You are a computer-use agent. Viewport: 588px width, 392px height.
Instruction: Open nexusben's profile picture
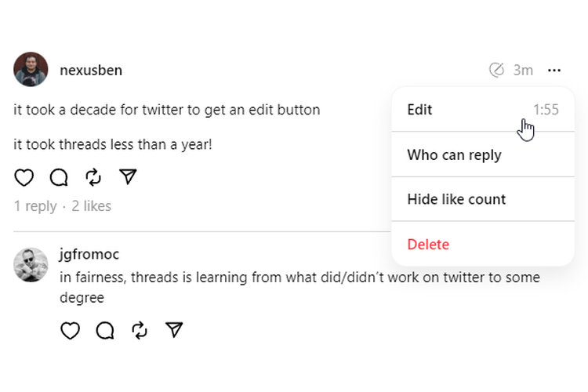click(31, 70)
